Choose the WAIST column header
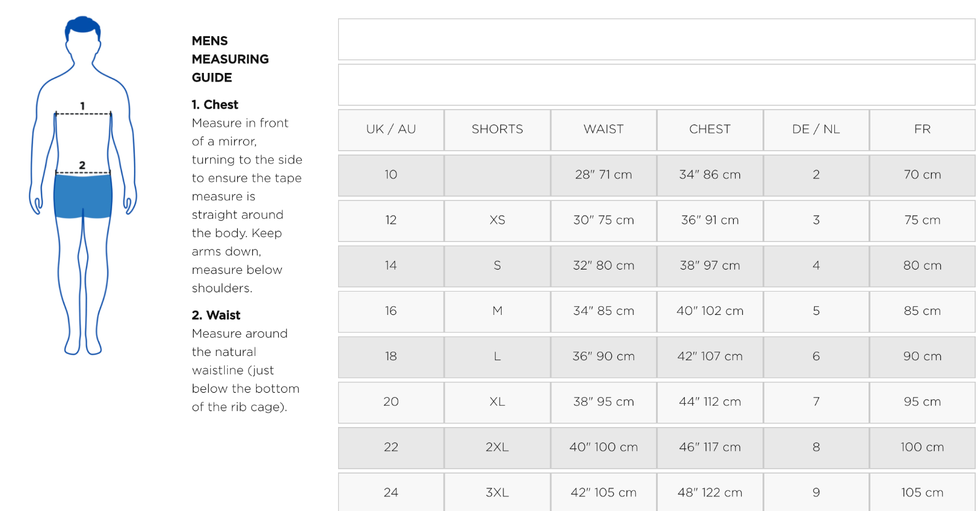980x511 pixels. pyautogui.click(x=603, y=129)
